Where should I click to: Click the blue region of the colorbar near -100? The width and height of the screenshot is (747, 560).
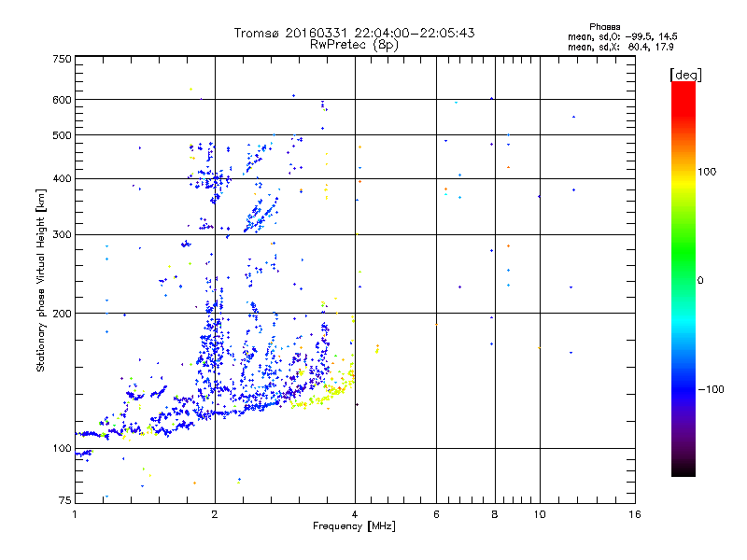point(684,388)
